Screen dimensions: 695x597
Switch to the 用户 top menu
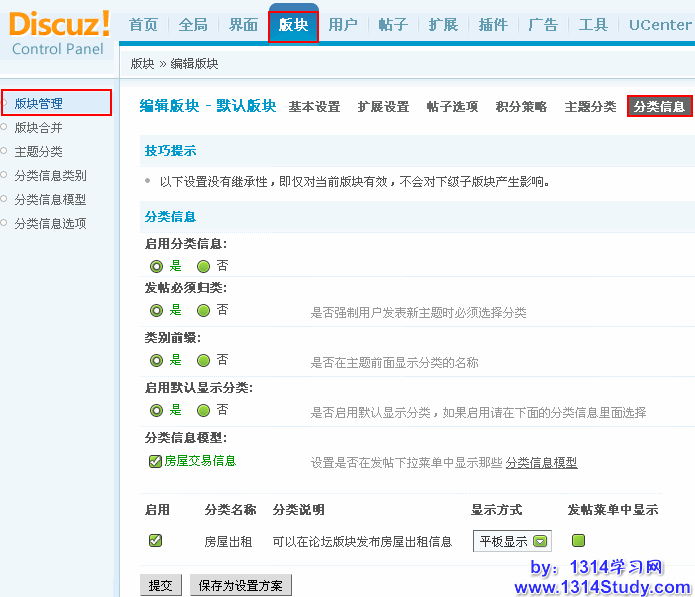pos(343,25)
